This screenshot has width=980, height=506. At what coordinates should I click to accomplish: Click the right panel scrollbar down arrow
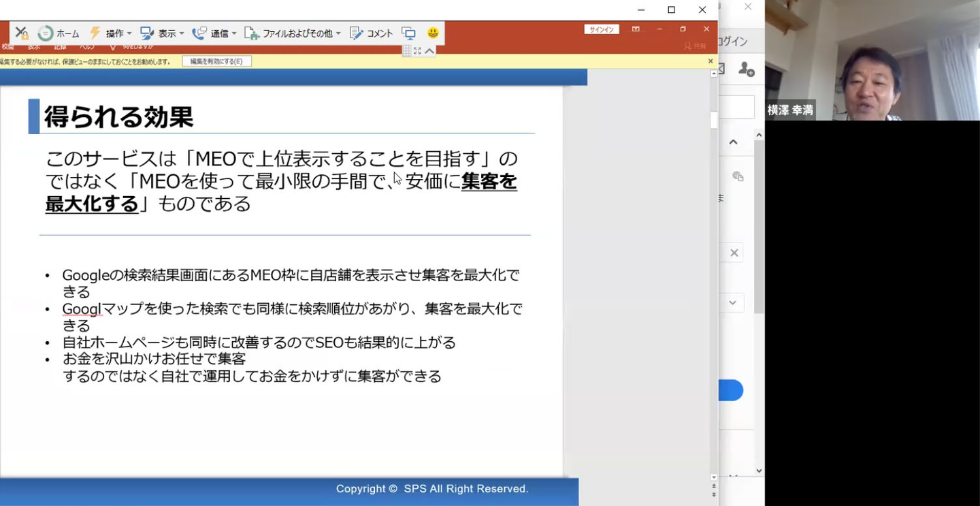[759, 471]
